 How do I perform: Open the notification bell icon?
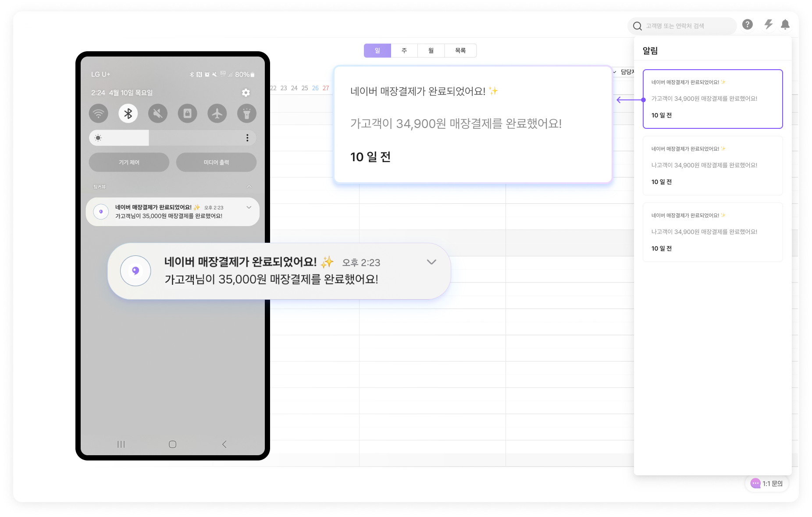[x=785, y=25]
